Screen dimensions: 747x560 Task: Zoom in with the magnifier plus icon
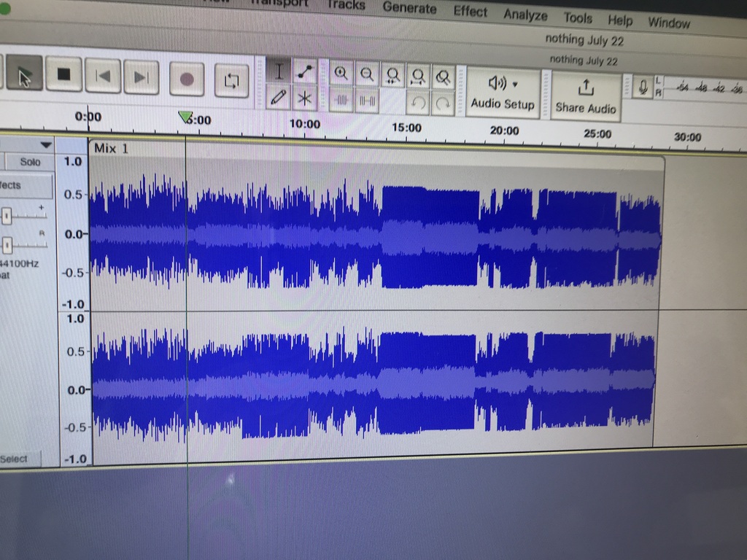pos(341,74)
